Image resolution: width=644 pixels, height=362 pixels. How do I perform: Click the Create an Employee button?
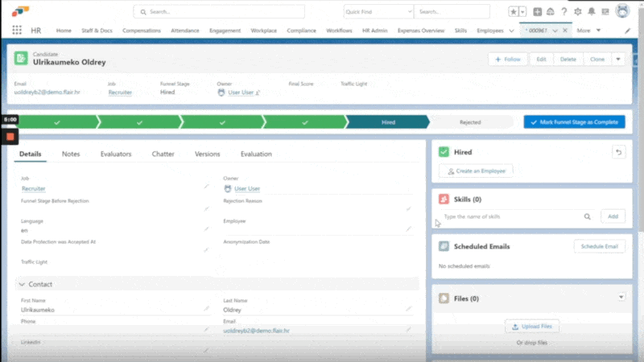475,171
